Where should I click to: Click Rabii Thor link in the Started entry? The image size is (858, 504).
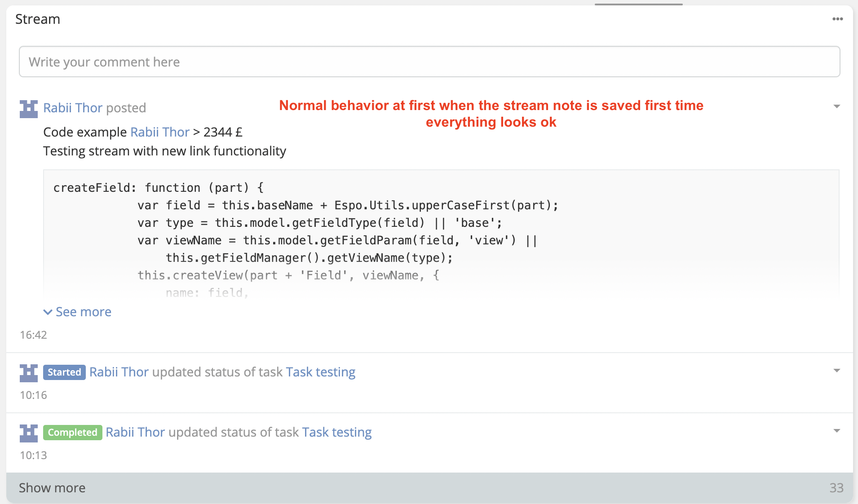[119, 372]
